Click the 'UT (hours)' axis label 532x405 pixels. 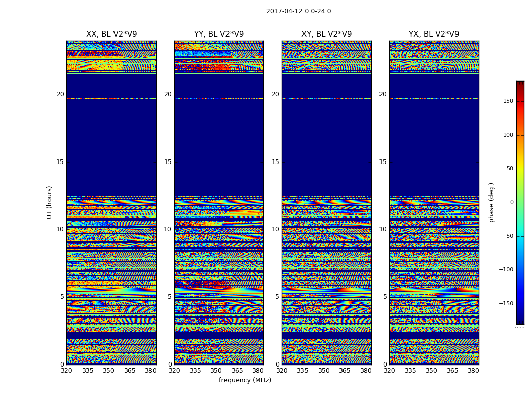(x=49, y=202)
